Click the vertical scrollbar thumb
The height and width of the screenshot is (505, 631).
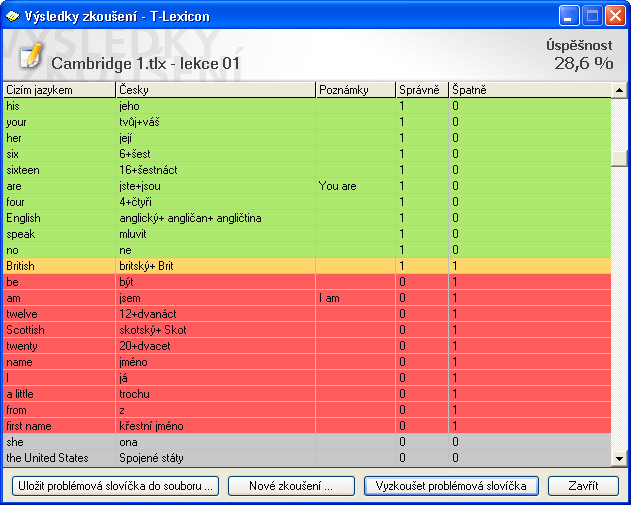click(x=619, y=158)
